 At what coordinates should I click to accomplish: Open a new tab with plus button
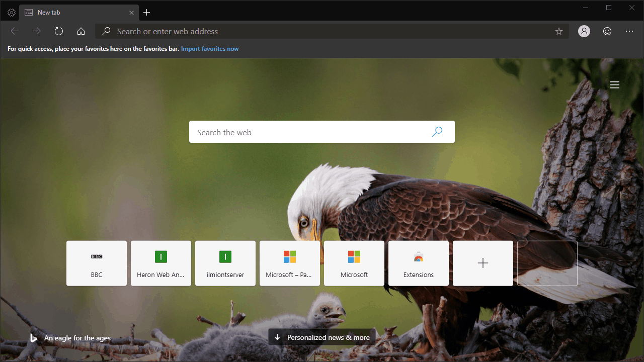pos(147,13)
